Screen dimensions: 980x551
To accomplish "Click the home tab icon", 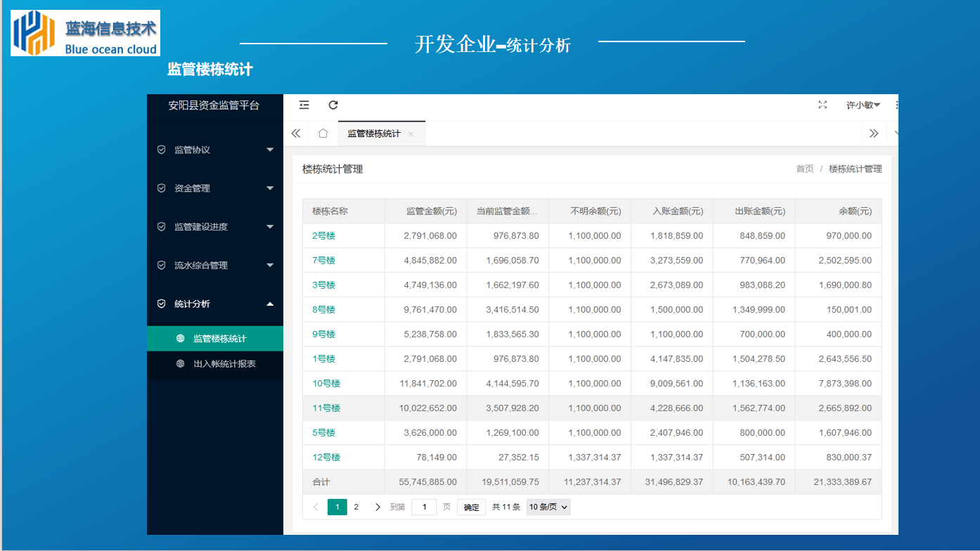I will (x=323, y=134).
